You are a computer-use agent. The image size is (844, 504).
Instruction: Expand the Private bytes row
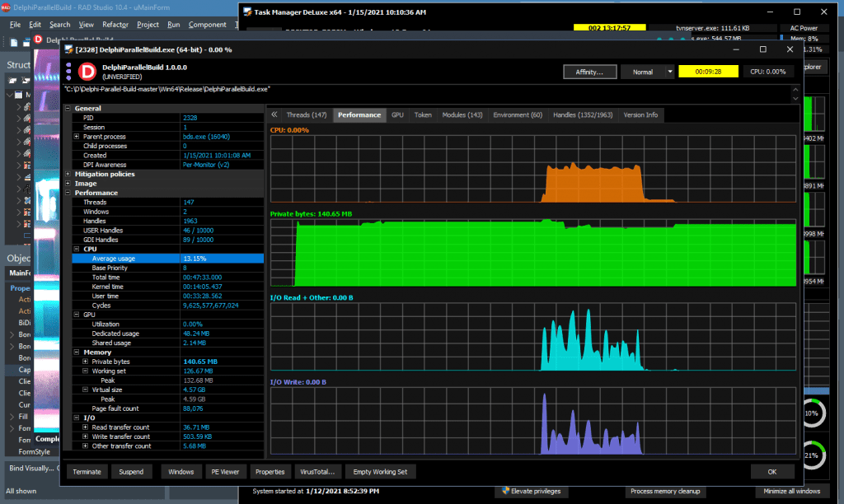point(85,362)
